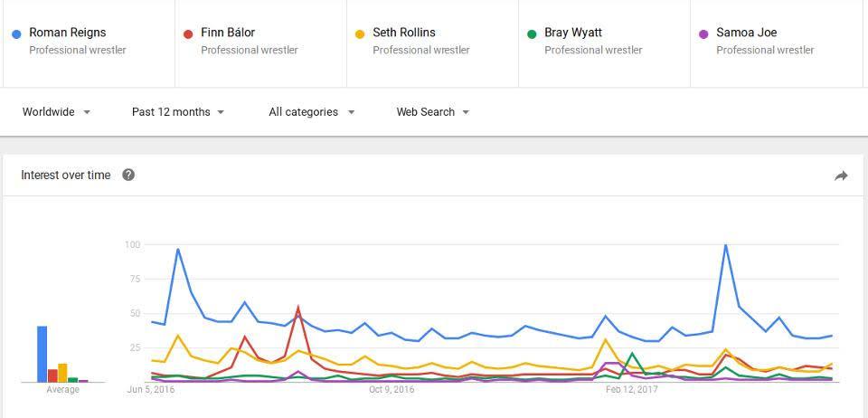Click Bray Wyatt green dot icon

click(x=532, y=33)
